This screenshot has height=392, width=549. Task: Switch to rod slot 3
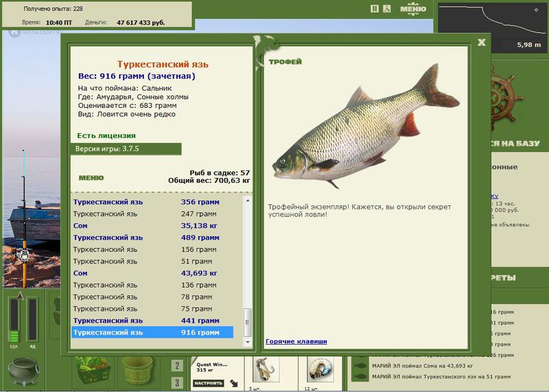pyautogui.click(x=177, y=382)
